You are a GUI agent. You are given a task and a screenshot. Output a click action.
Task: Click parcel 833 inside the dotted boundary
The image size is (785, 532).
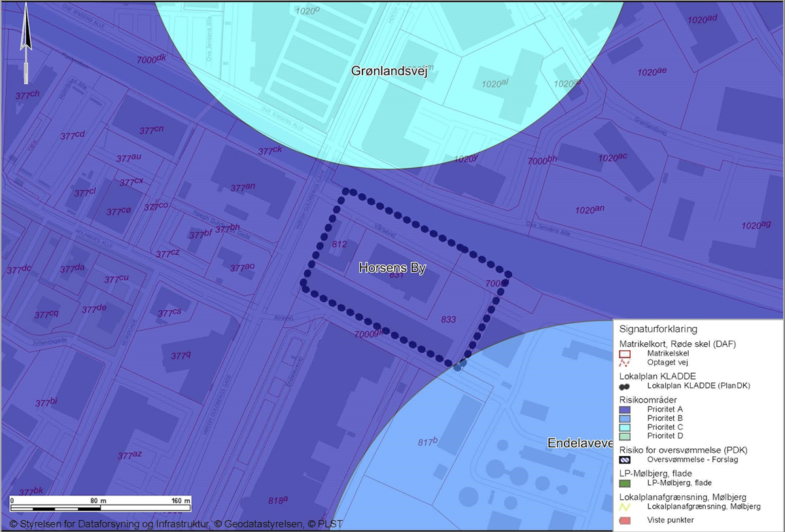(x=449, y=320)
